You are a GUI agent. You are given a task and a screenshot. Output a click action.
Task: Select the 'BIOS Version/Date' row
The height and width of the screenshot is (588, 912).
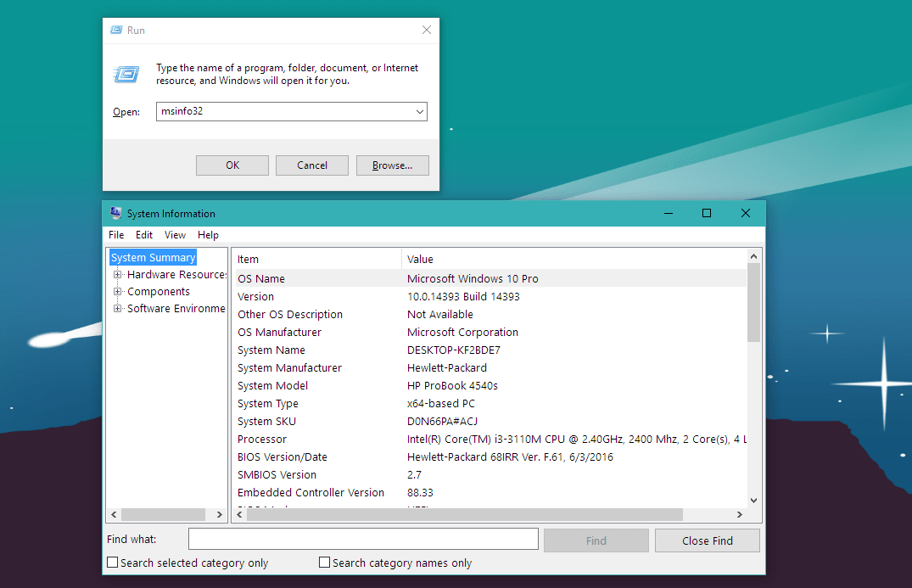(x=490, y=457)
